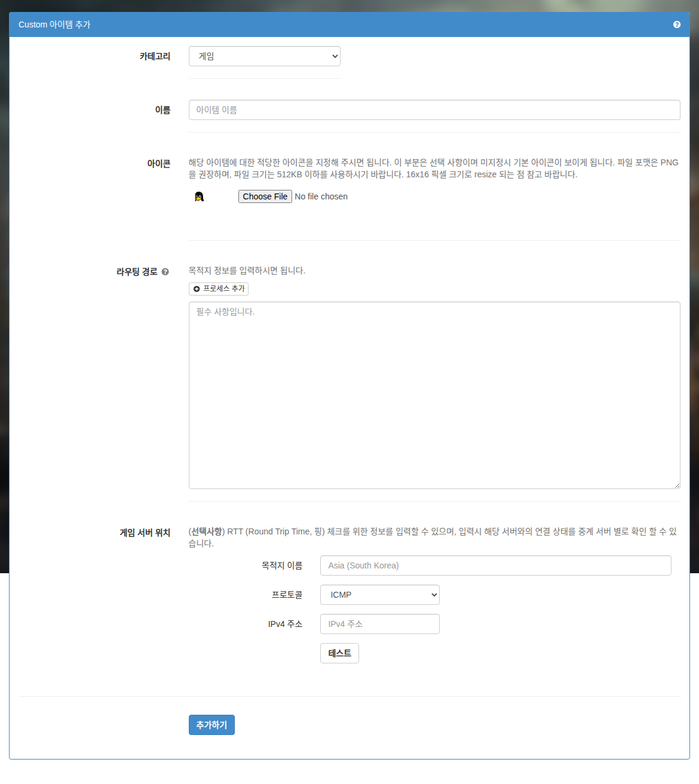
Task: Click inside the routing path text area
Action: pos(434,395)
